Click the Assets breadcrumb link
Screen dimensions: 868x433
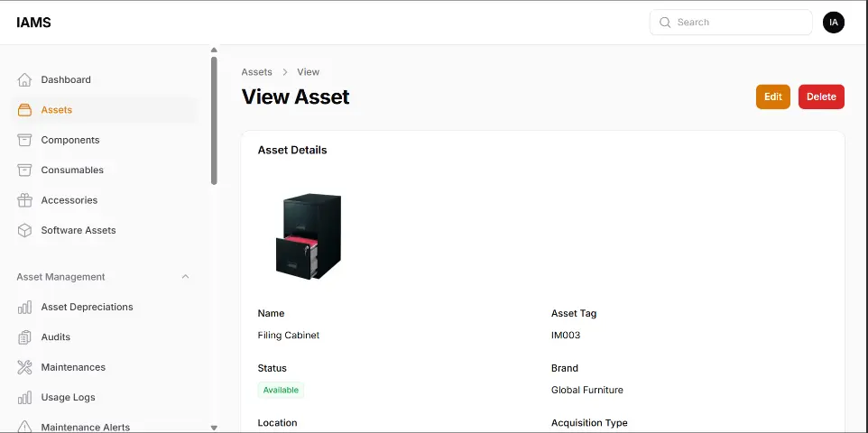[x=256, y=72]
